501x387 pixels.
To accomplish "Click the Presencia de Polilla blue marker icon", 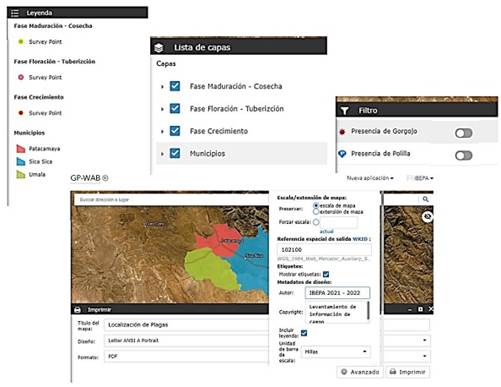I will 342,154.
